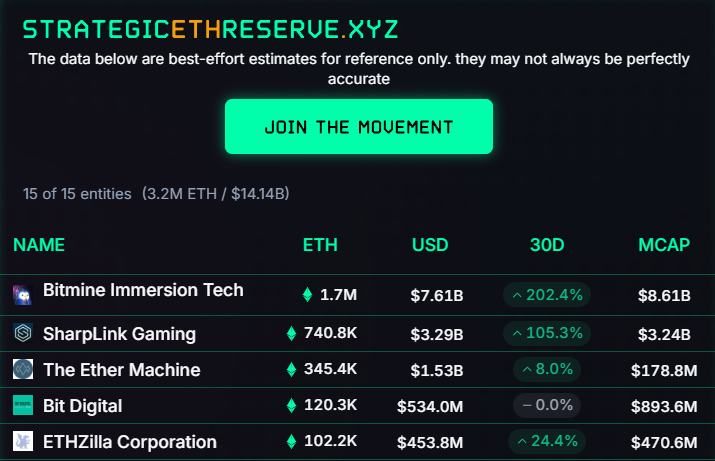The image size is (715, 461).
Task: Open the Bitmine Immersion Tech entry
Action: (143, 291)
